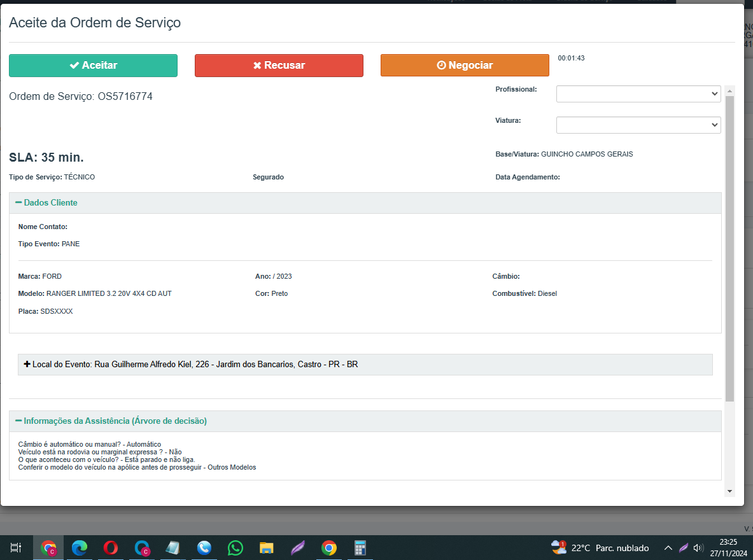Screen dimensions: 753x560
Task: Click the volume speaker tray icon
Action: pos(698,547)
